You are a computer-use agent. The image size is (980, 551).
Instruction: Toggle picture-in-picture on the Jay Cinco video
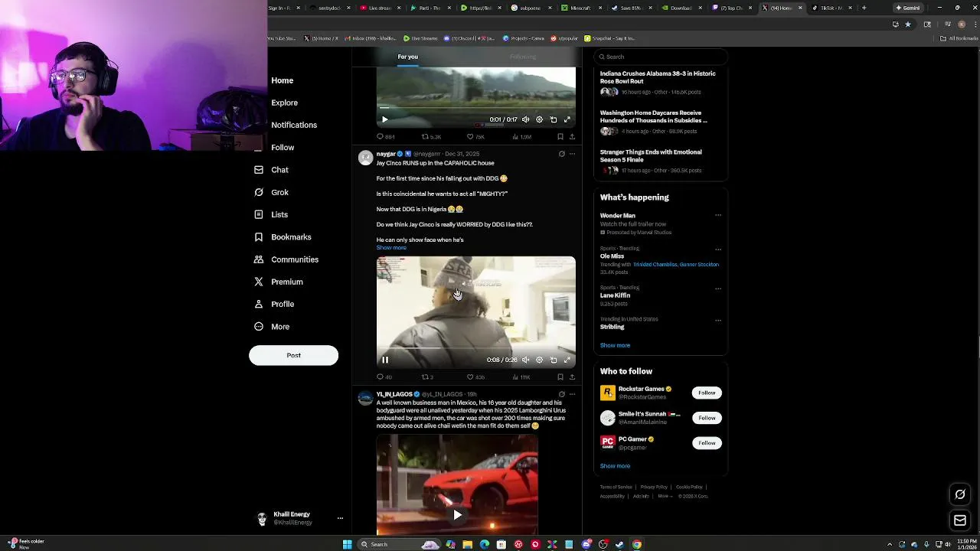(x=554, y=360)
